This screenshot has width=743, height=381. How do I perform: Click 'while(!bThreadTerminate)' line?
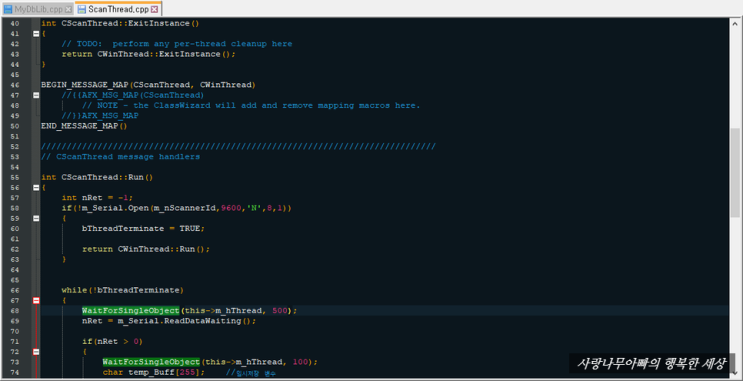[123, 290]
